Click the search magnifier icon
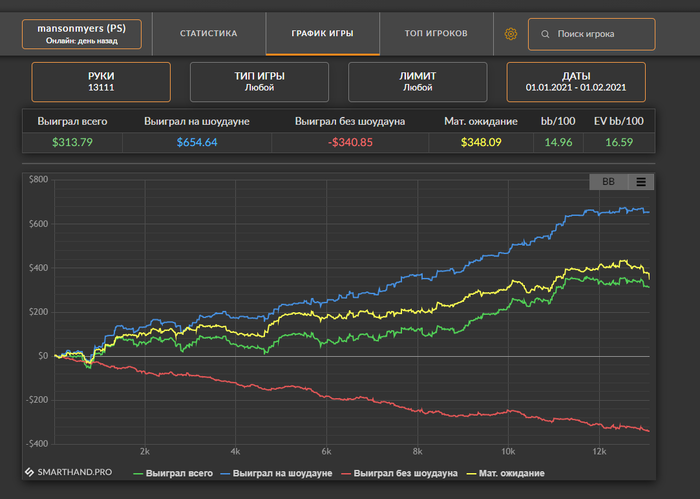The height and width of the screenshot is (499, 700). tap(545, 34)
